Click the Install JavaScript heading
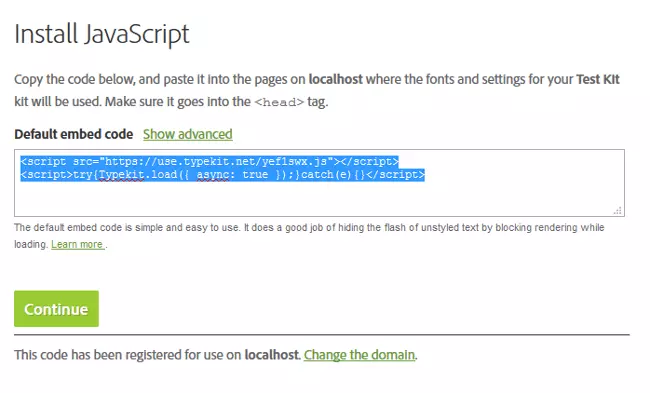The height and width of the screenshot is (393, 650). tap(102, 34)
